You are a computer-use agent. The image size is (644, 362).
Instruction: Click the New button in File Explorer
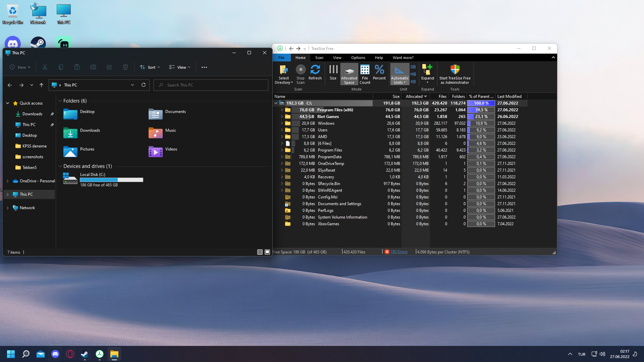pos(20,67)
